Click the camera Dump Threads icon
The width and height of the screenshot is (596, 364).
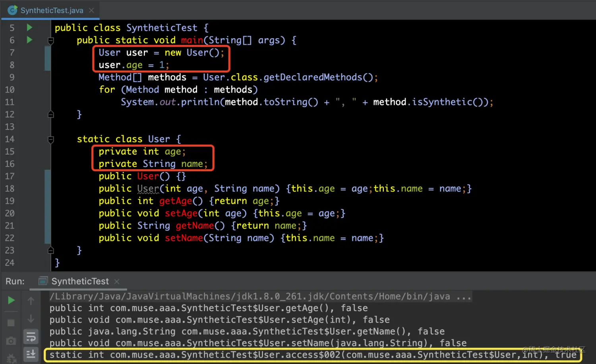tap(11, 341)
